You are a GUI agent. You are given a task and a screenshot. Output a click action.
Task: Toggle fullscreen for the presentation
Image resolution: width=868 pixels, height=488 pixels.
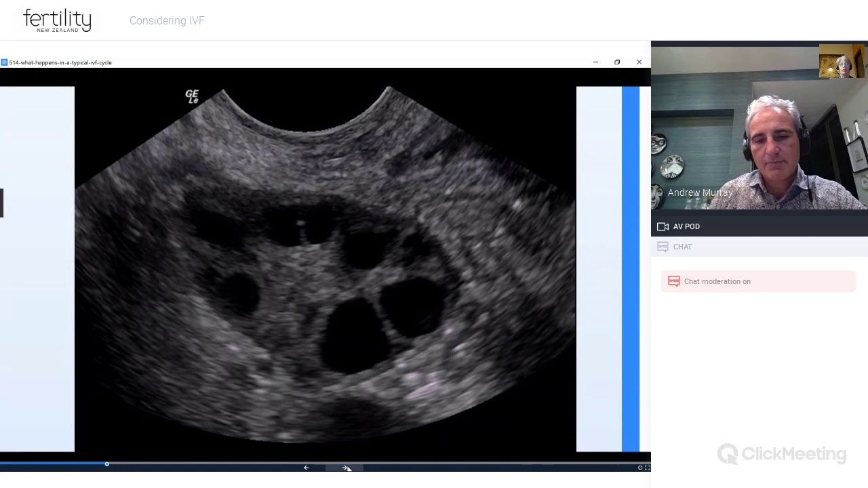pyautogui.click(x=647, y=468)
